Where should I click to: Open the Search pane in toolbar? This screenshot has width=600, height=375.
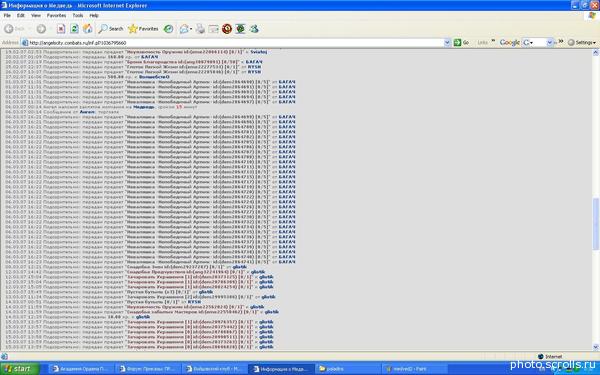111,29
